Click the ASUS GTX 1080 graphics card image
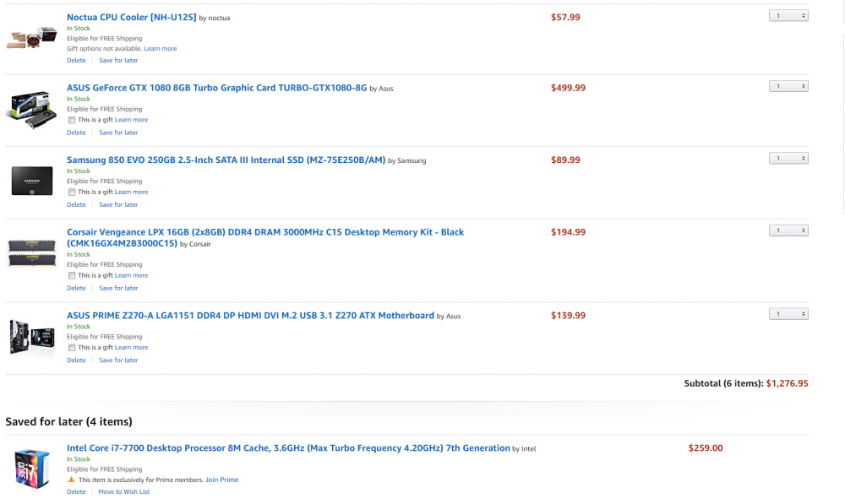Screen dimensions: 845x504 click(x=30, y=109)
